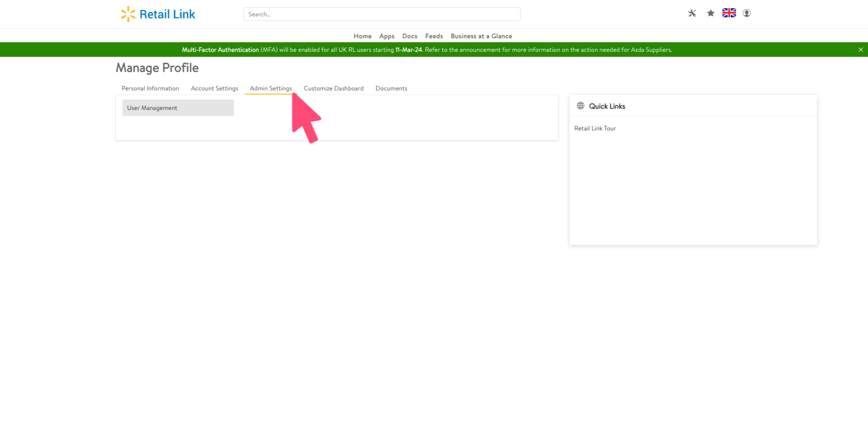
Task: Switch to Documents tab
Action: click(x=391, y=88)
